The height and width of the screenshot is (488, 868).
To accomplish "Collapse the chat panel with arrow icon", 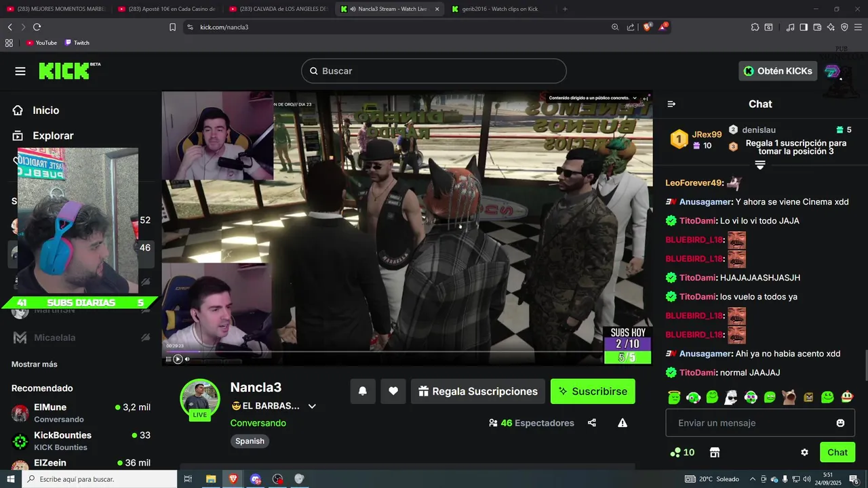I will (671, 104).
